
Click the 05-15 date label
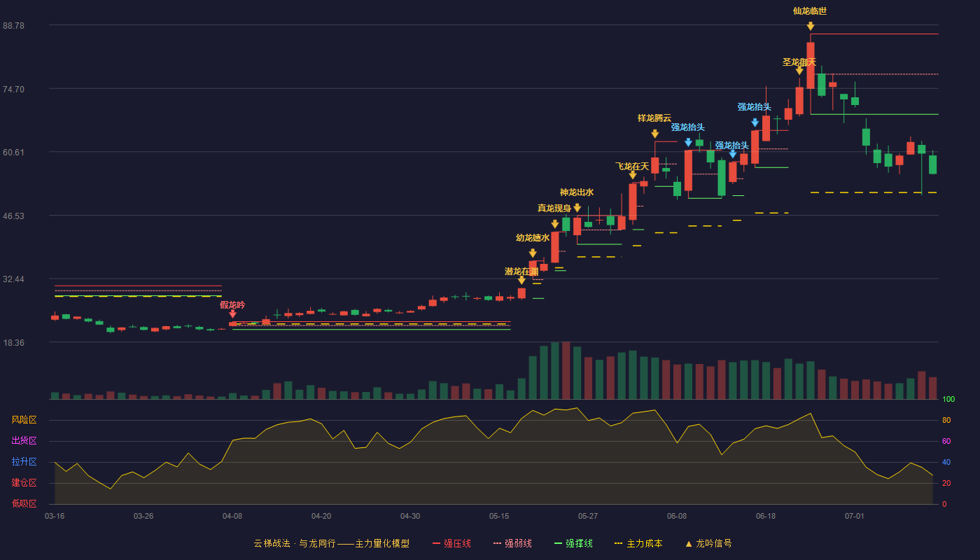499,516
